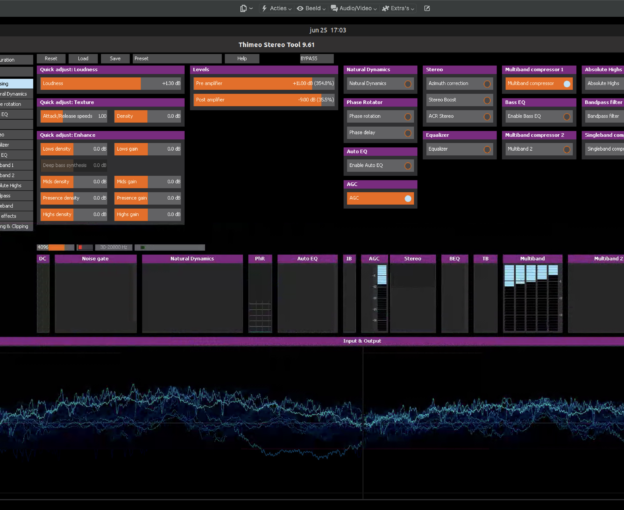The width and height of the screenshot is (624, 510).
Task: Open the clipboard icon dropdown in top bar
Action: coord(246,8)
